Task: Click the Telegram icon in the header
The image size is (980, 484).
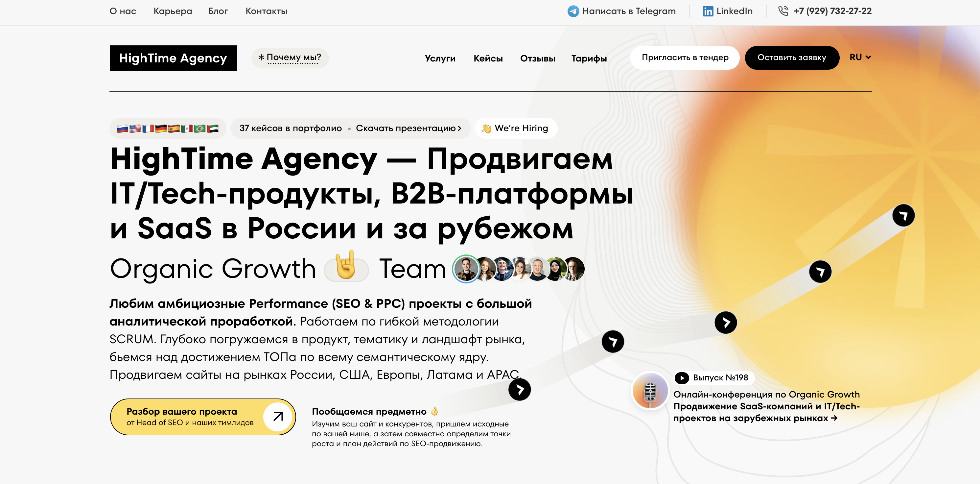Action: [x=574, y=11]
